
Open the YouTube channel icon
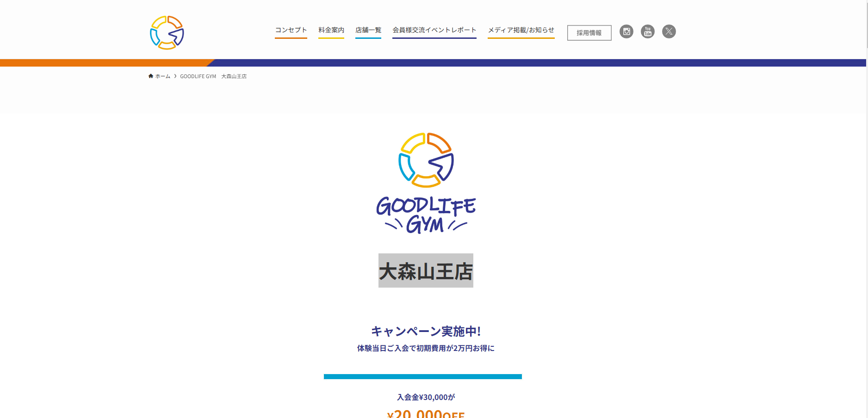647,31
